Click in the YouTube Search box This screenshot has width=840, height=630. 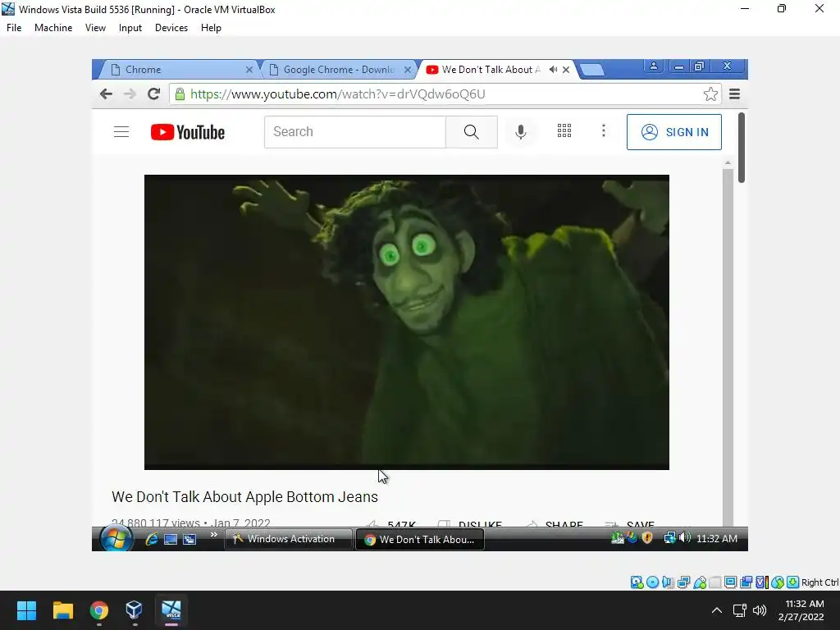(355, 132)
